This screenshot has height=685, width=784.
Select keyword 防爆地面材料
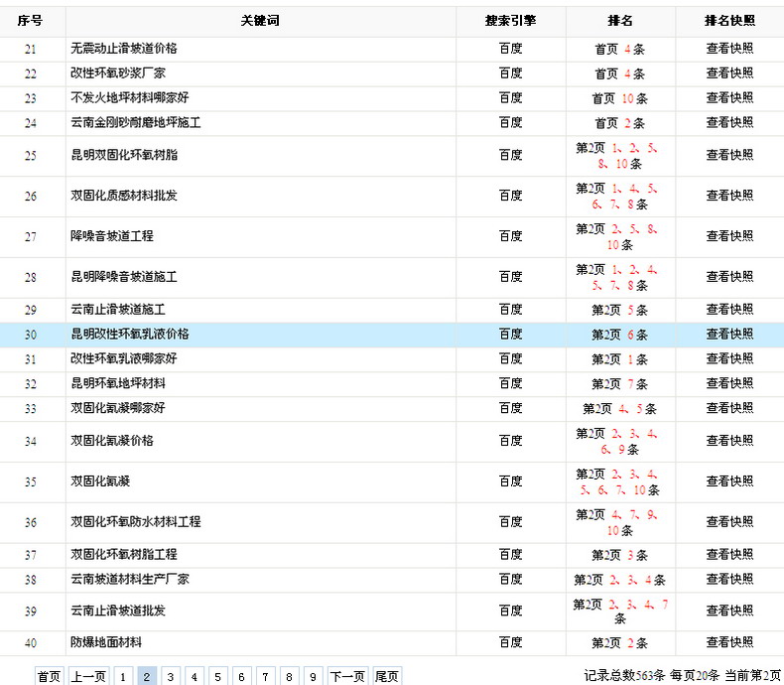[x=106, y=642]
